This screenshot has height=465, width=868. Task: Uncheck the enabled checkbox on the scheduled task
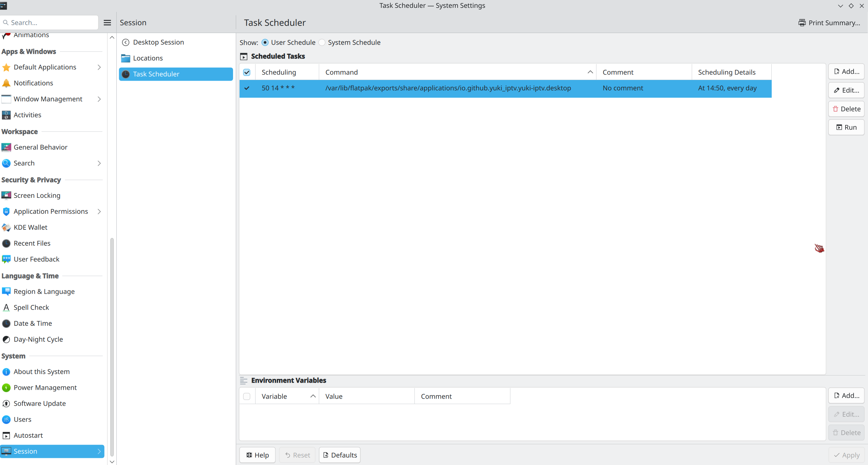point(246,88)
